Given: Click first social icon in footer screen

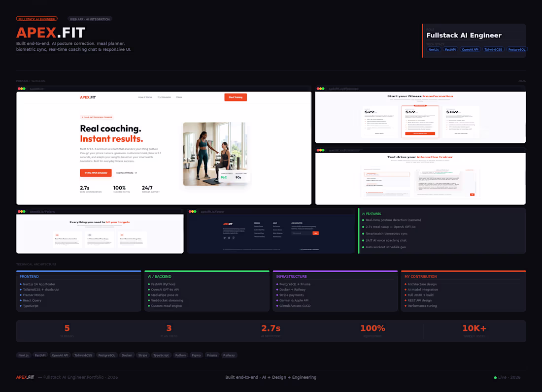Looking at the screenshot, I should [225, 238].
